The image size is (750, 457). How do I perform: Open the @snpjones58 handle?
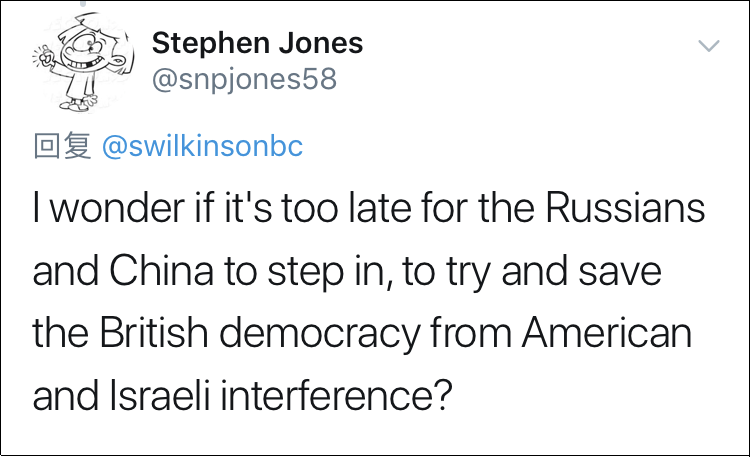pyautogui.click(x=244, y=79)
